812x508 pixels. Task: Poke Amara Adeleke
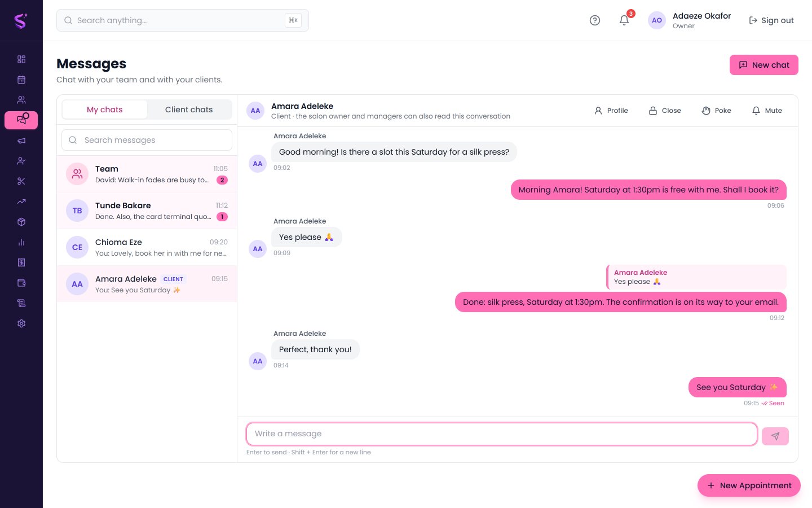click(x=716, y=111)
